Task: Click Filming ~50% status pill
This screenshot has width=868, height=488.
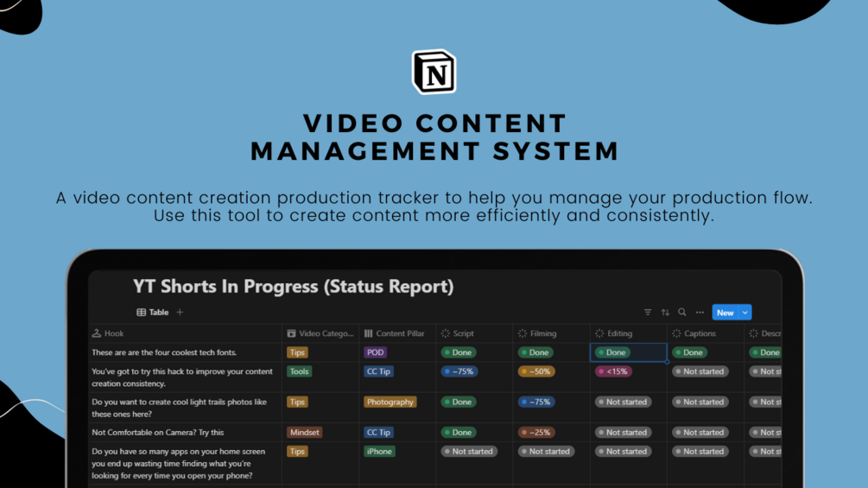Action: point(535,371)
